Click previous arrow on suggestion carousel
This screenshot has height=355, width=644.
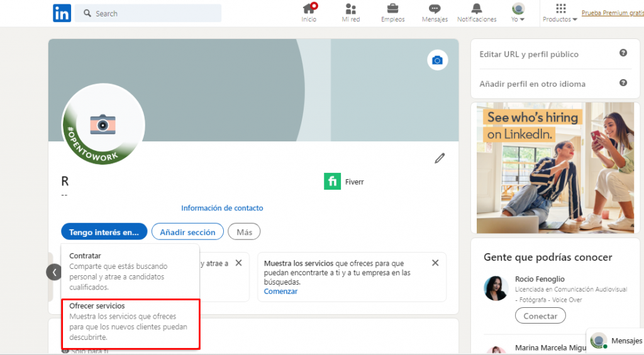click(54, 272)
